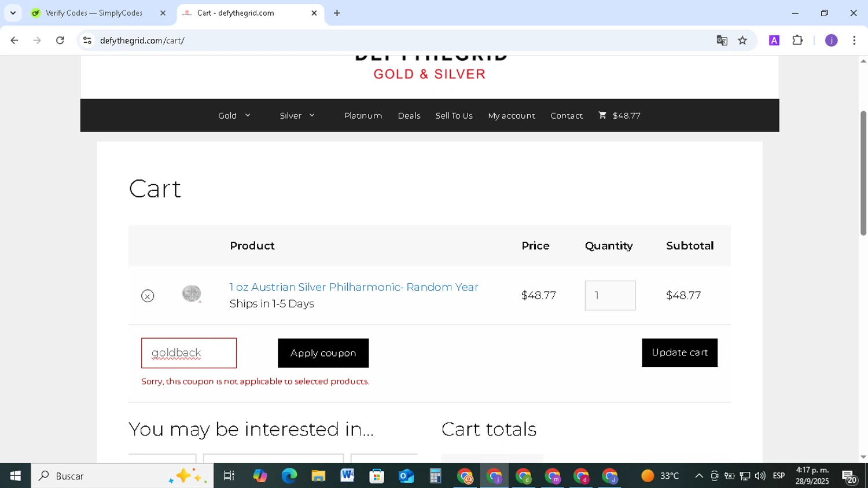This screenshot has width=868, height=488.
Task: Open the Chrome profile avatar
Action: [831, 41]
